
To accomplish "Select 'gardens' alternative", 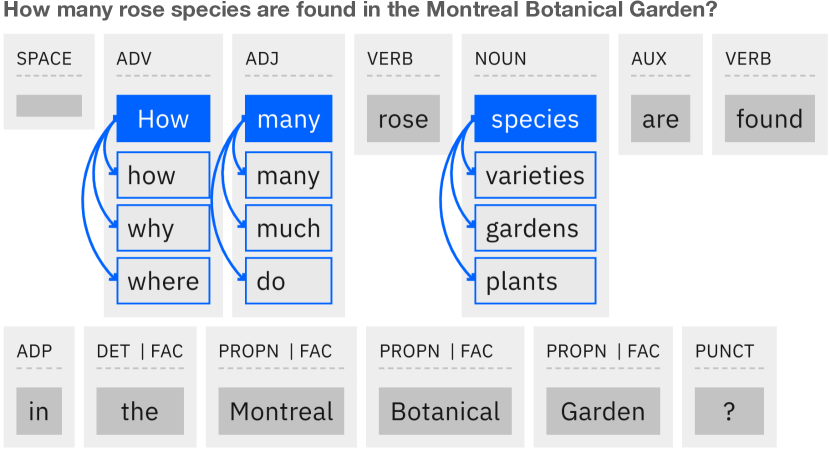I will pyautogui.click(x=535, y=228).
